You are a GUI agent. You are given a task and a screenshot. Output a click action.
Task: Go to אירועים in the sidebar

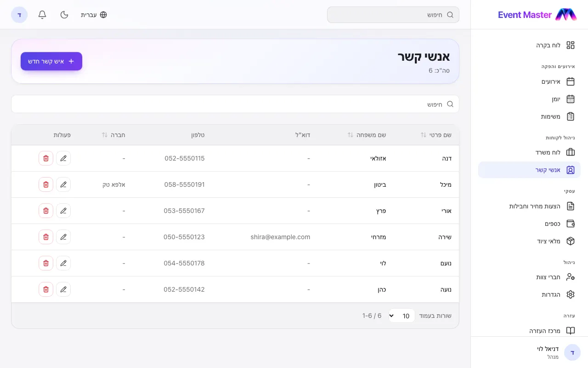point(529,81)
